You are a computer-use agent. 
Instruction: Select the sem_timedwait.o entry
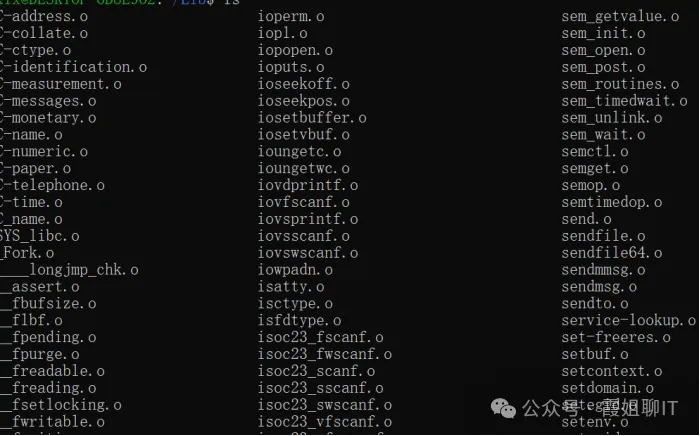tap(624, 101)
